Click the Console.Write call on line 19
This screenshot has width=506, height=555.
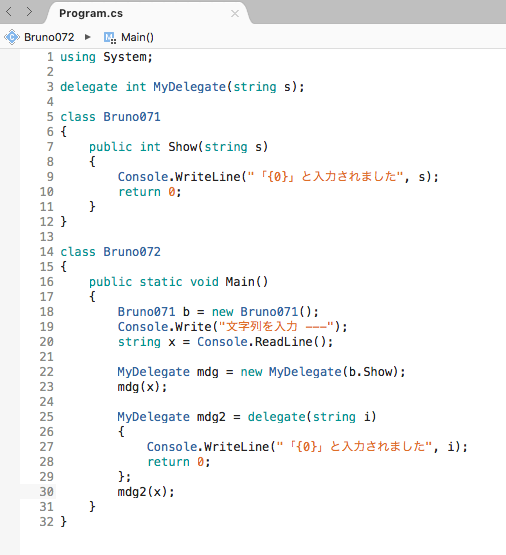232,327
